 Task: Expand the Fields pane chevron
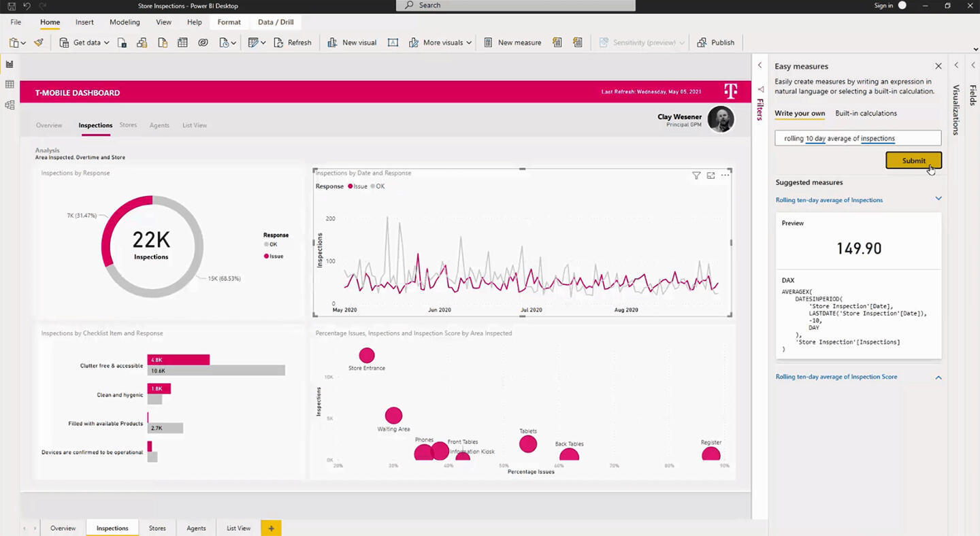pyautogui.click(x=973, y=65)
